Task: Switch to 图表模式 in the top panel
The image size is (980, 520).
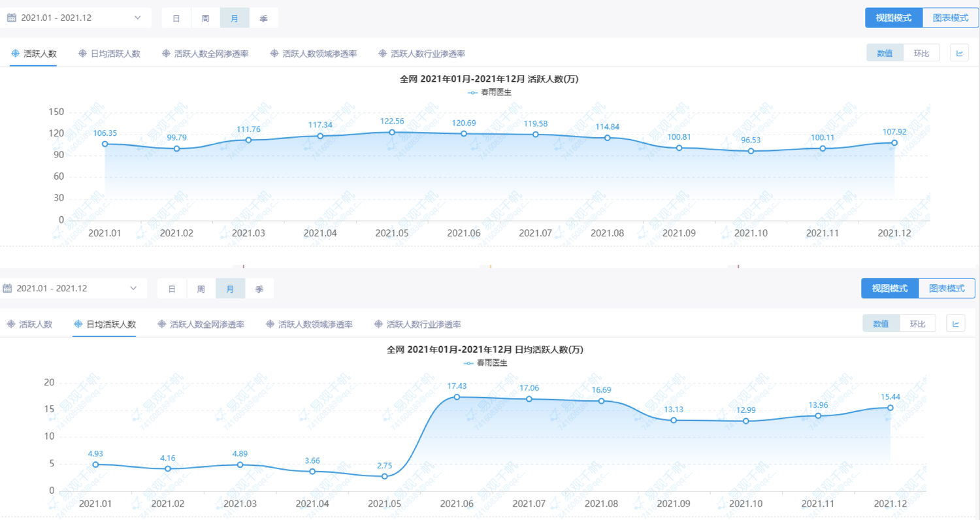Action: pos(951,18)
